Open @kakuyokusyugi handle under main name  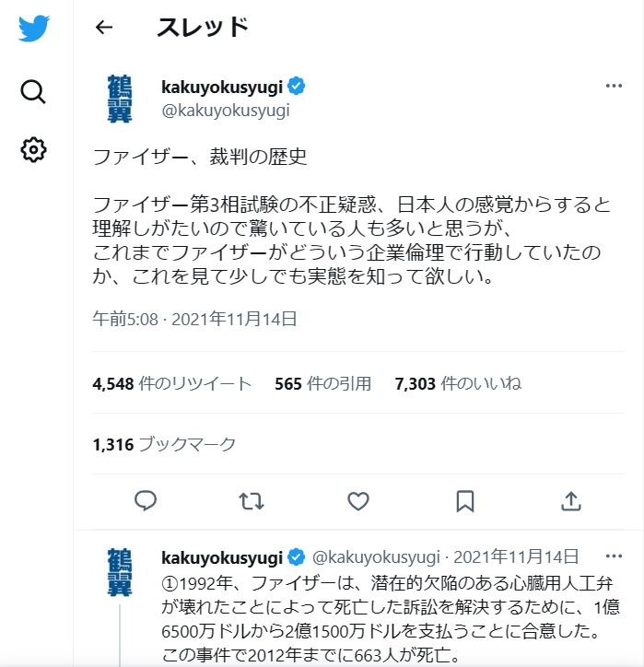pos(226,111)
